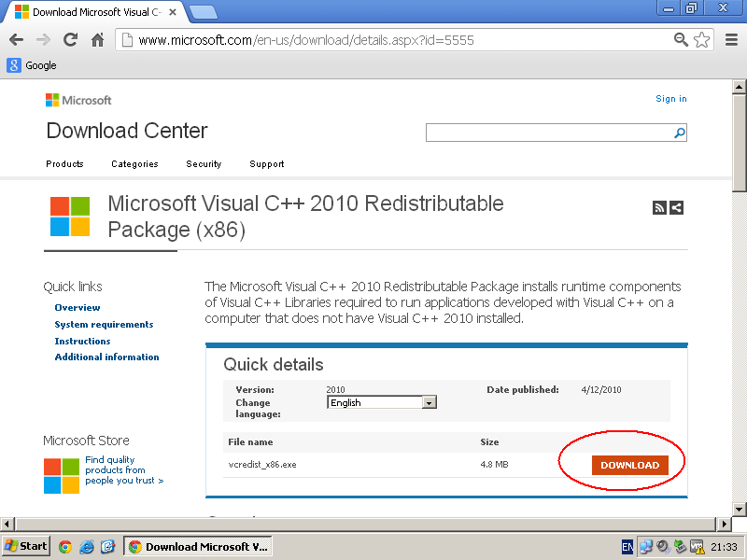747x560 pixels.
Task: Open the Additional information quick link
Action: coord(106,357)
